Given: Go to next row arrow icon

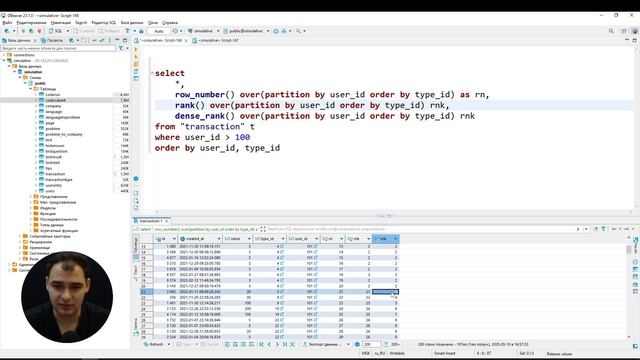Looking at the screenshot, I should 277,344.
